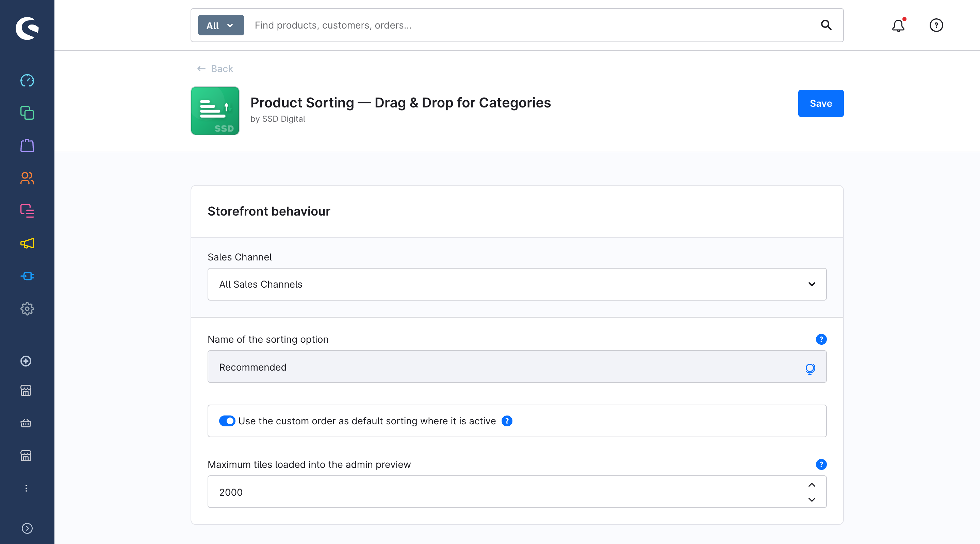Click the 'by SSD Digital' vendor text
The image size is (980, 544).
pos(278,119)
